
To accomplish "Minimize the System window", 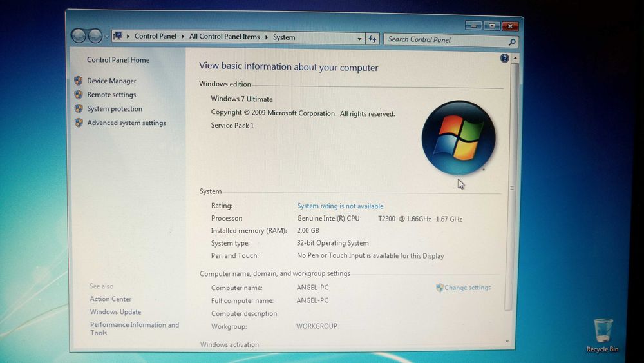I will pyautogui.click(x=473, y=26).
